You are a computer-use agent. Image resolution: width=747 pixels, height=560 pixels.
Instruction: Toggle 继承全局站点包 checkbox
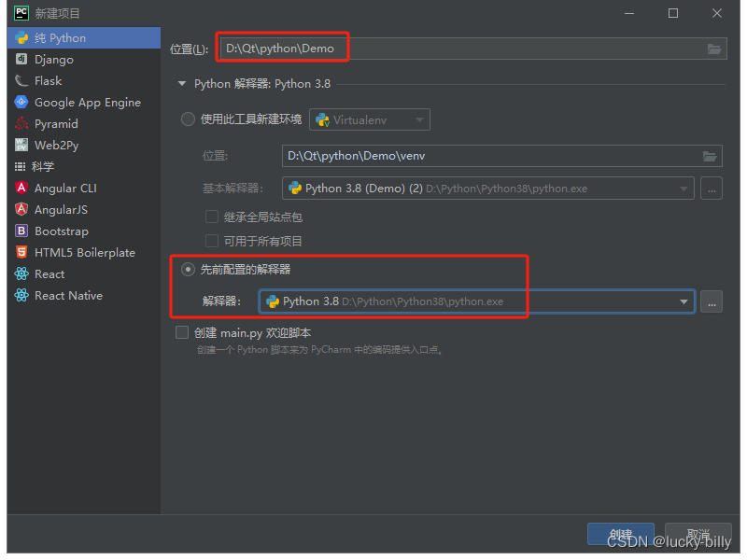[x=212, y=217]
